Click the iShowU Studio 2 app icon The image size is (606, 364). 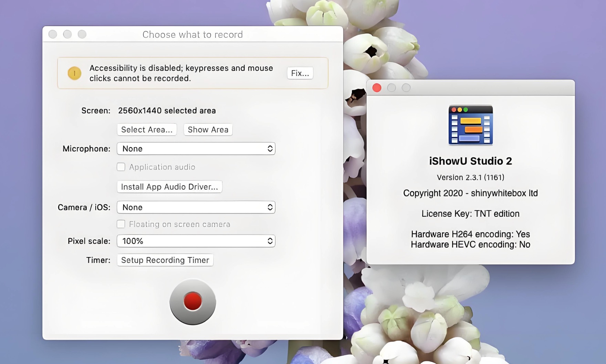click(471, 125)
